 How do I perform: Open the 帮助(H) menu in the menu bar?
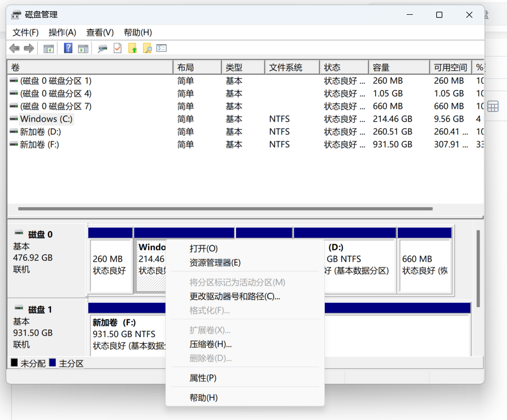point(138,33)
